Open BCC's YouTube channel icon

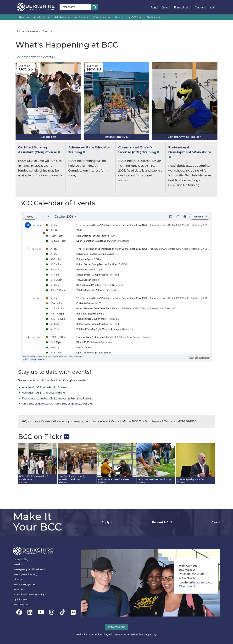coord(41,612)
